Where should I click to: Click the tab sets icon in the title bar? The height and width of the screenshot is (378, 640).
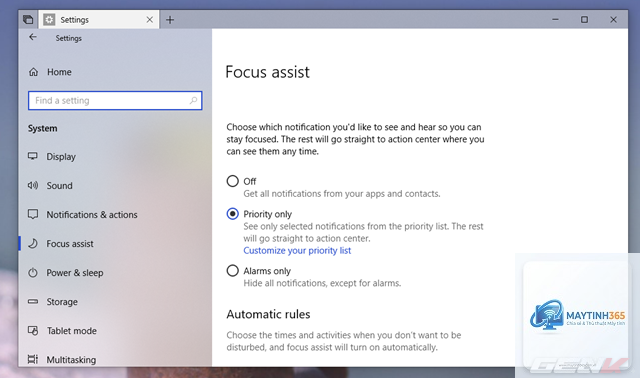click(28, 20)
